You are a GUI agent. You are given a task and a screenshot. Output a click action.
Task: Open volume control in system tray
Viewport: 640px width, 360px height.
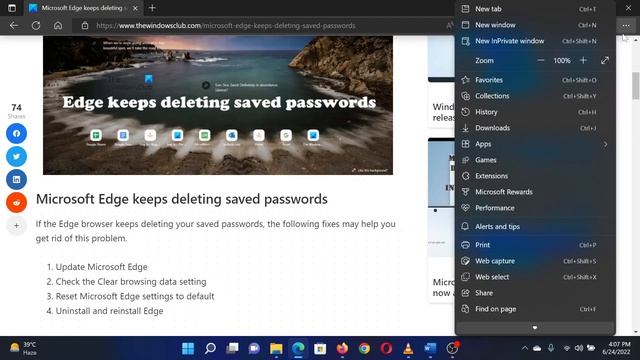(578, 348)
